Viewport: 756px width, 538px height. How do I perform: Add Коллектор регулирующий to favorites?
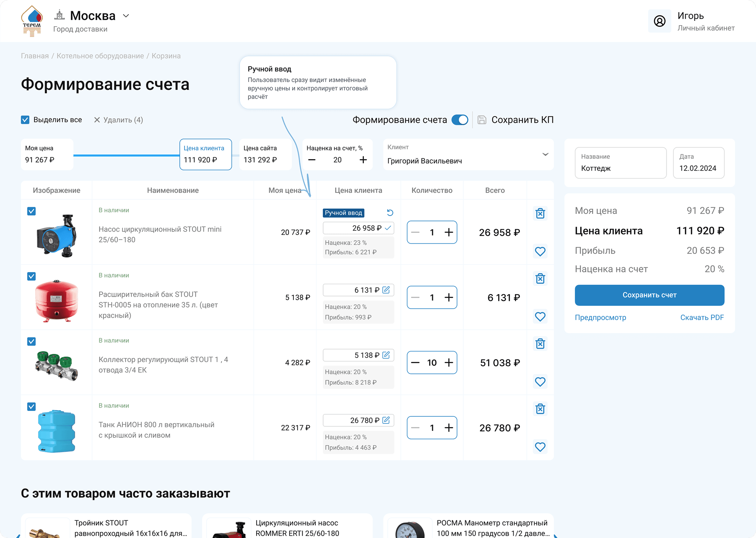tap(540, 382)
